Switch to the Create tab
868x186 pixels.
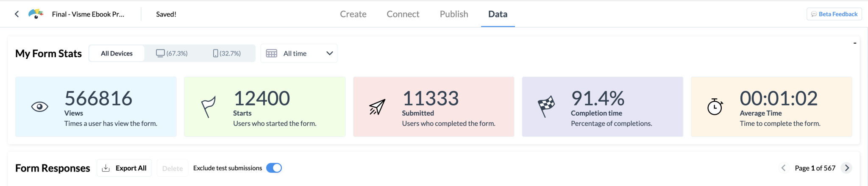(x=353, y=14)
